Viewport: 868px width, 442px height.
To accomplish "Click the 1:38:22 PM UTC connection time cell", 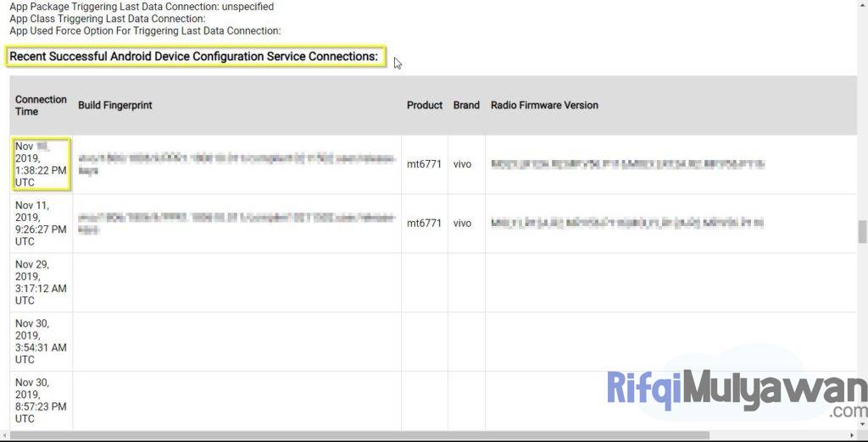I will (41, 164).
